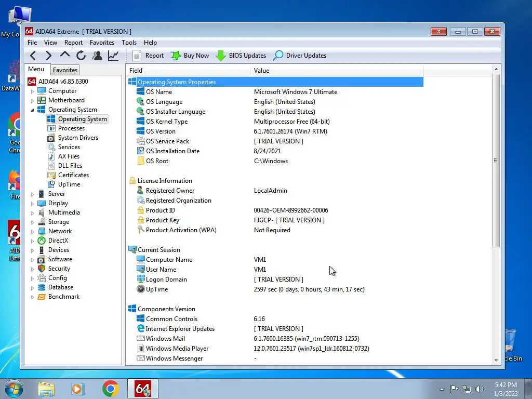Image resolution: width=532 pixels, height=399 pixels.
Task: Click the Buy Now toolbar button
Action: 190,55
